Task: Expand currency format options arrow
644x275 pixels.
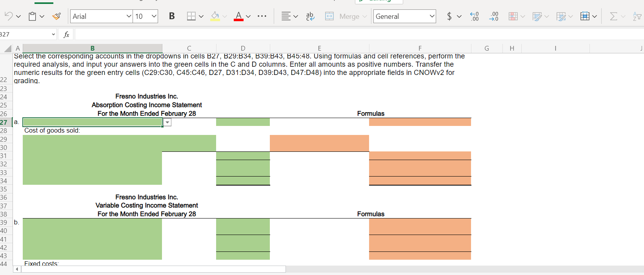Action: [x=459, y=16]
